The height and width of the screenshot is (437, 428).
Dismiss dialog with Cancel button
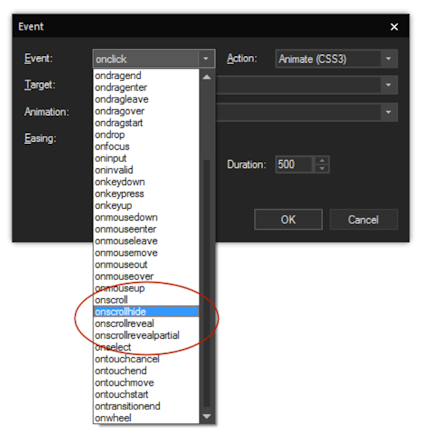click(364, 220)
